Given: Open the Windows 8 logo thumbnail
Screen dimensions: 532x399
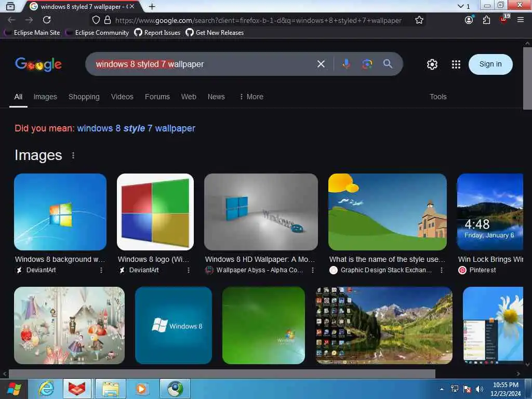Looking at the screenshot, I should (x=155, y=212).
